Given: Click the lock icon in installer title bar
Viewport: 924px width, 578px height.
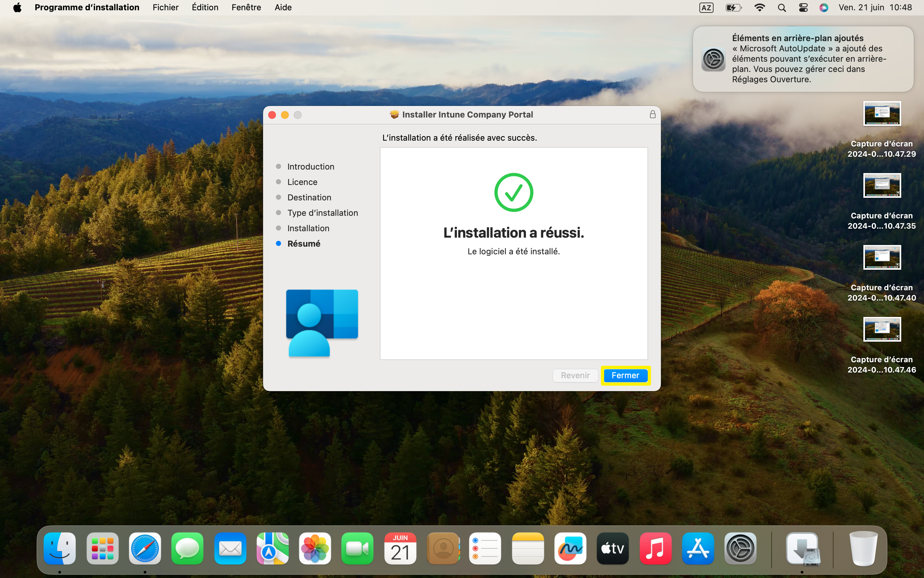Looking at the screenshot, I should (653, 114).
